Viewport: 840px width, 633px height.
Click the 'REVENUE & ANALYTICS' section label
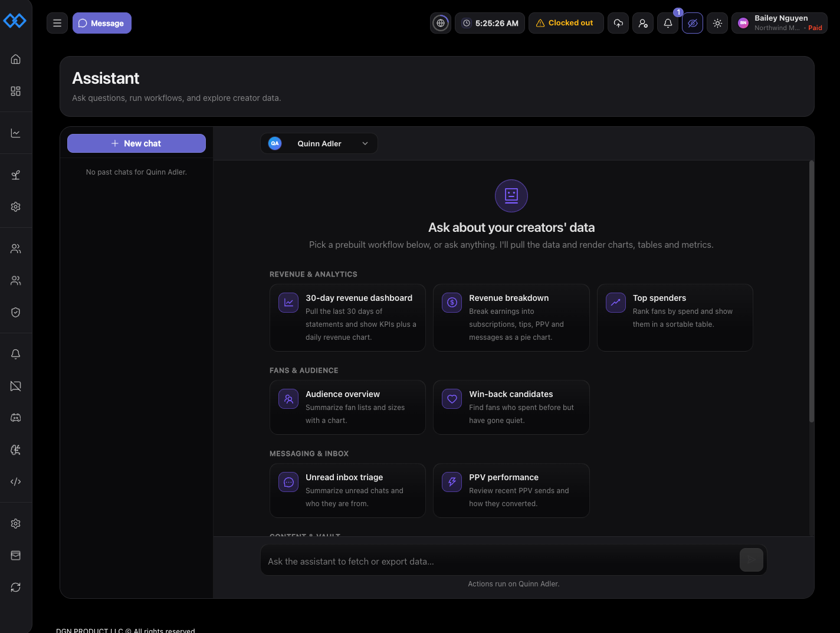[x=313, y=274]
